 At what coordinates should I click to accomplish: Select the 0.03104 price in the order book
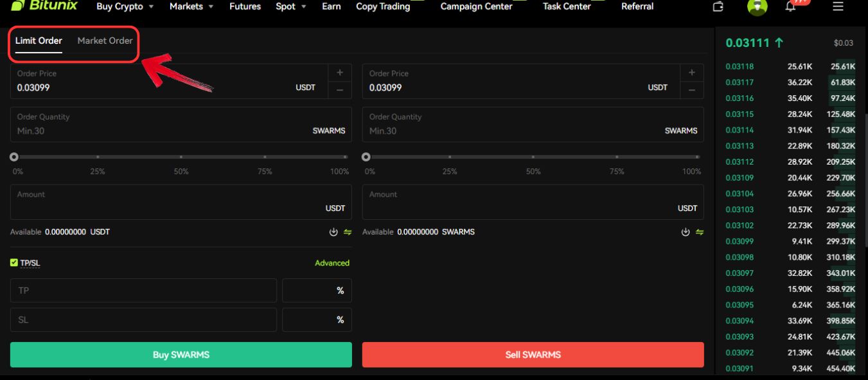pos(740,194)
